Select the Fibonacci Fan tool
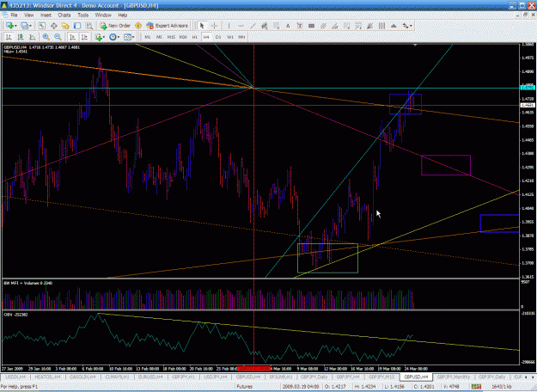537x392 pixels. coord(369,26)
